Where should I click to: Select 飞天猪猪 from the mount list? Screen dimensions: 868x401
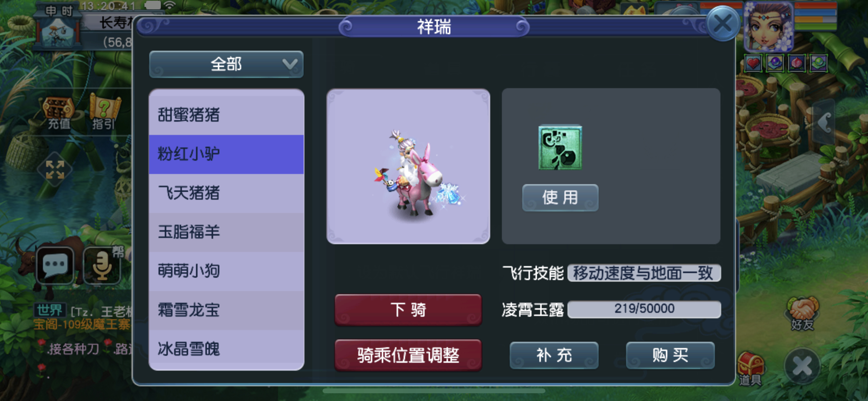tap(226, 193)
